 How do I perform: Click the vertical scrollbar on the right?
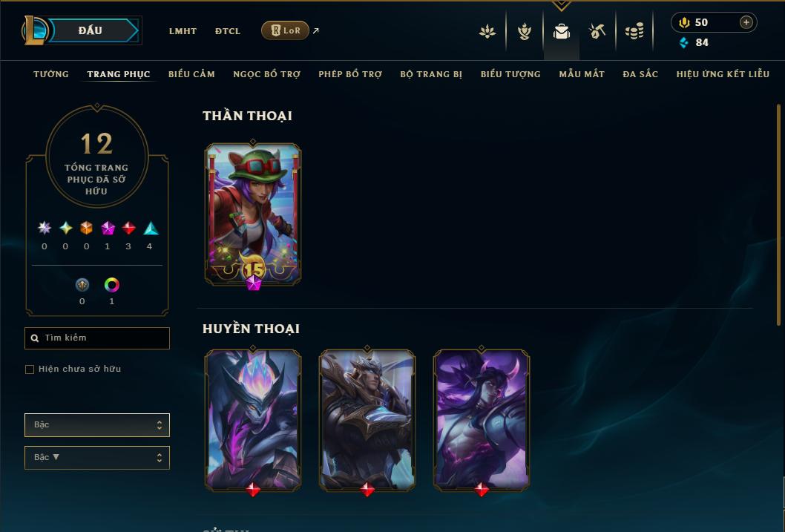(778, 215)
